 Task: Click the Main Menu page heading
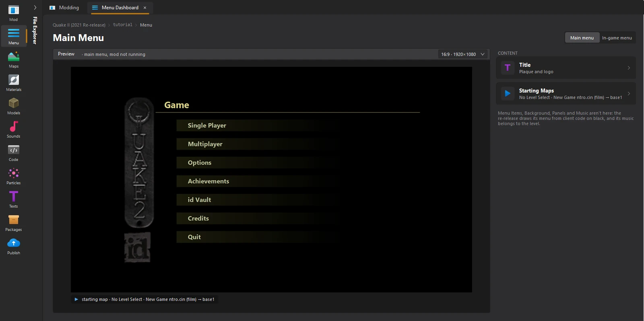pyautogui.click(x=78, y=38)
